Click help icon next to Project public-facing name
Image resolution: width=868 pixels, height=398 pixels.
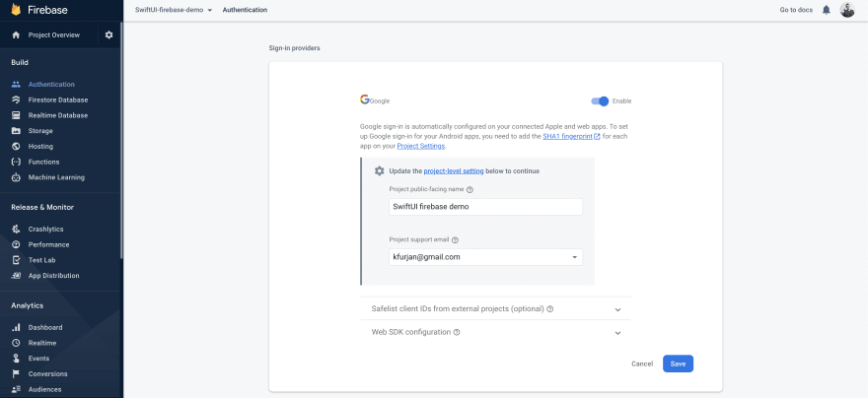coord(470,189)
